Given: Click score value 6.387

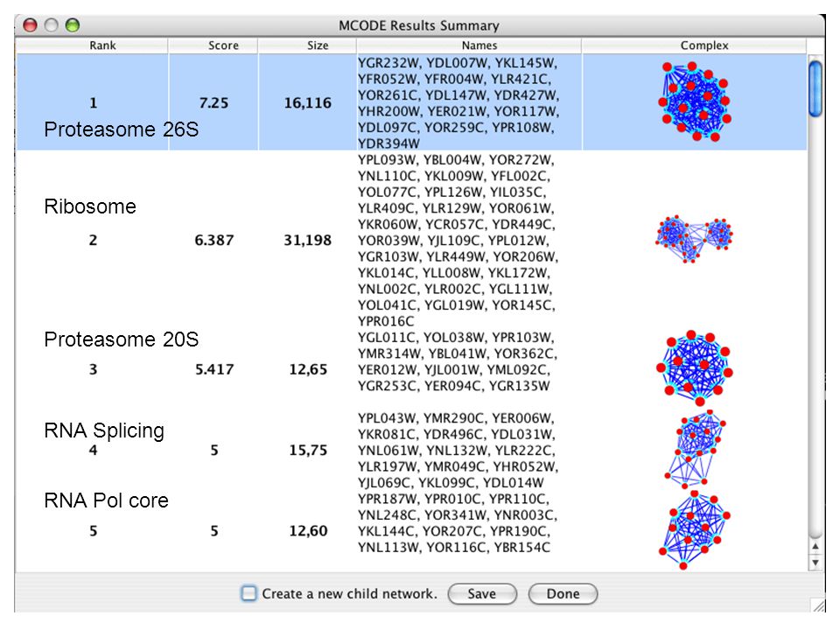Looking at the screenshot, I should 213,240.
